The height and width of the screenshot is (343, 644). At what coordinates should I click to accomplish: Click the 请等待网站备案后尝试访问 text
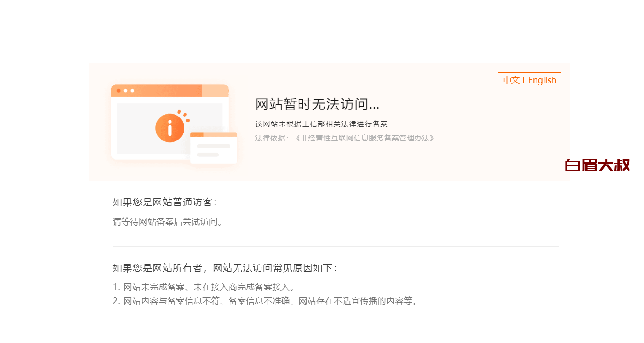(x=168, y=222)
